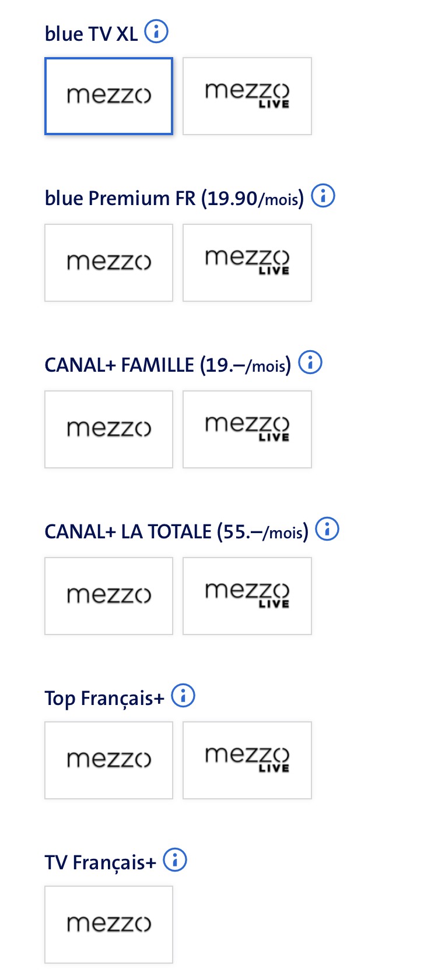Image resolution: width=438 pixels, height=980 pixels.
Task: Open info for CANAL+ LA TOTALE
Action: tap(327, 529)
